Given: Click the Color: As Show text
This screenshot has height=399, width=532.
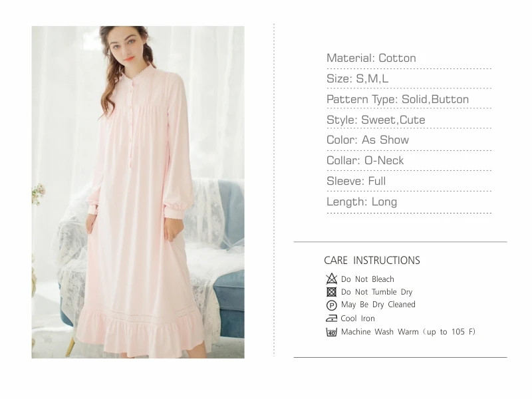Looking at the screenshot, I should pyautogui.click(x=368, y=140).
